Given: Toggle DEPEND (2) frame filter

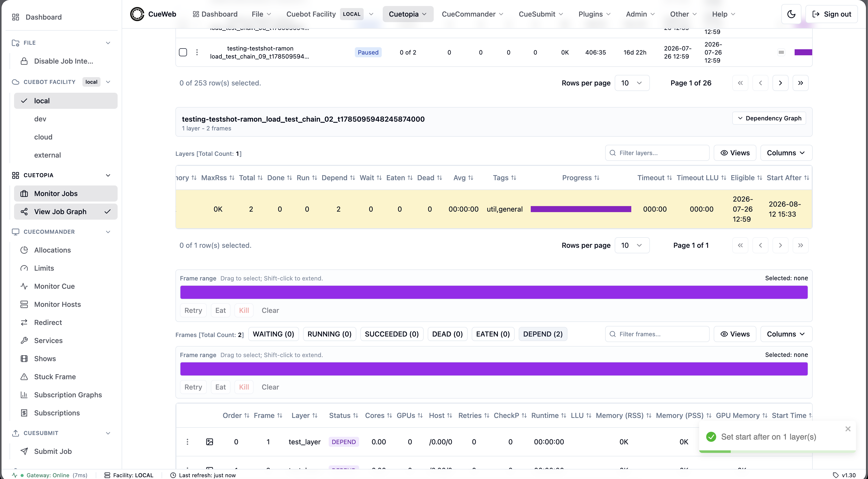Looking at the screenshot, I should (x=543, y=334).
